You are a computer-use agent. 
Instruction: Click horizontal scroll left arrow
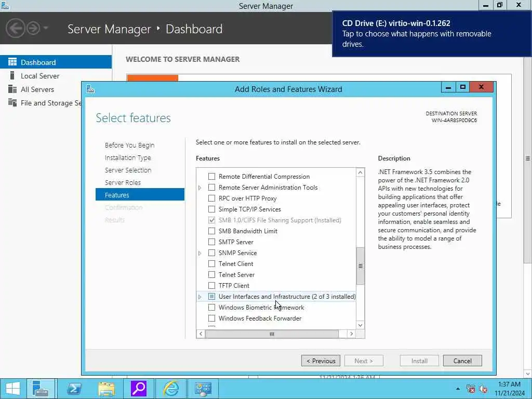[x=201, y=334]
